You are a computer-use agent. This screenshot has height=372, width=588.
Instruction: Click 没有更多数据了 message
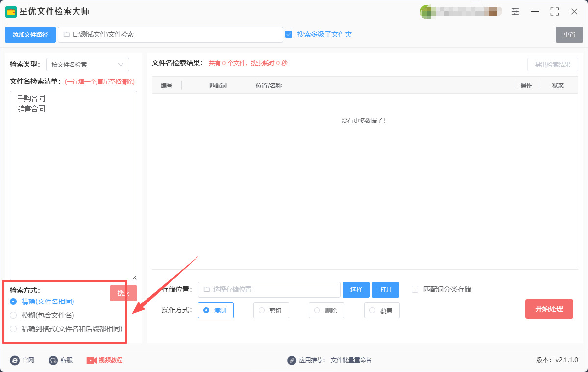364,120
